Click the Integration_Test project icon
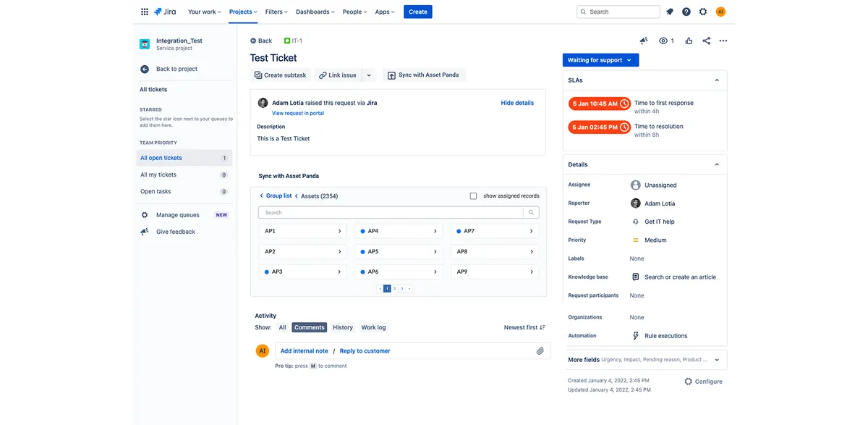This screenshot has height=425, width=868. point(145,43)
